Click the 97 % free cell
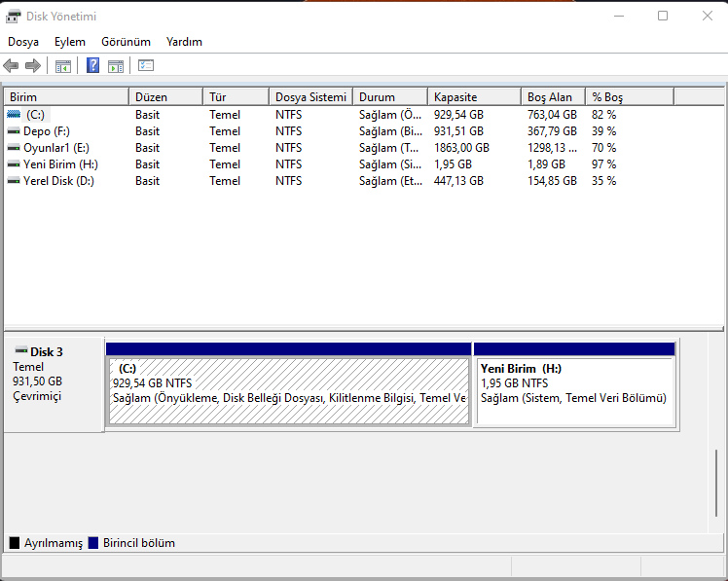 (x=603, y=164)
